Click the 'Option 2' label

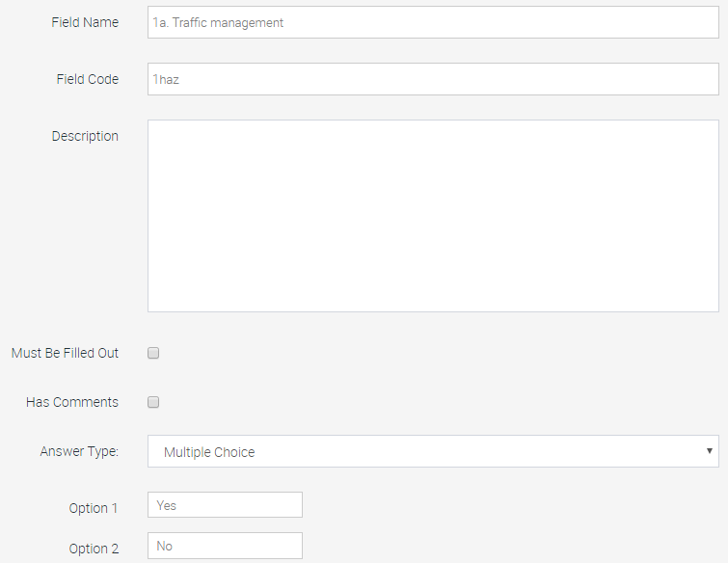[94, 549]
